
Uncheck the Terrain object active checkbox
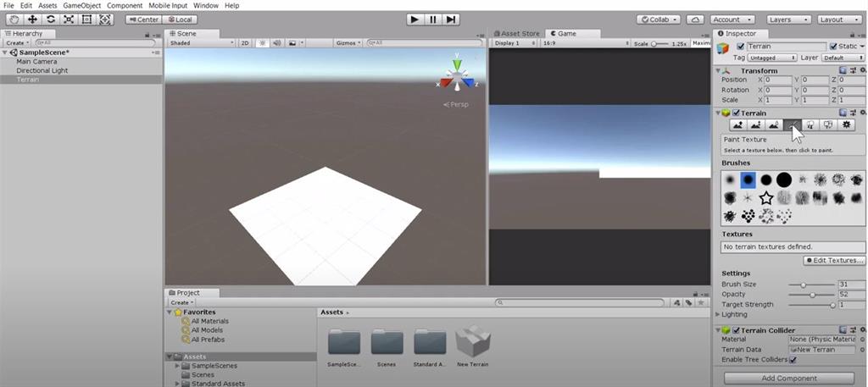[741, 47]
